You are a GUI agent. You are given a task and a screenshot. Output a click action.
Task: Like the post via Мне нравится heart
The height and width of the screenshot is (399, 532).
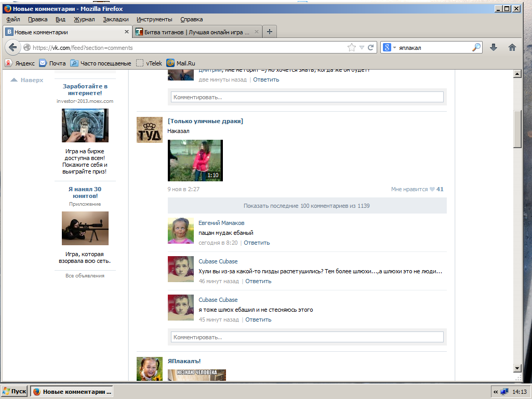click(x=432, y=190)
